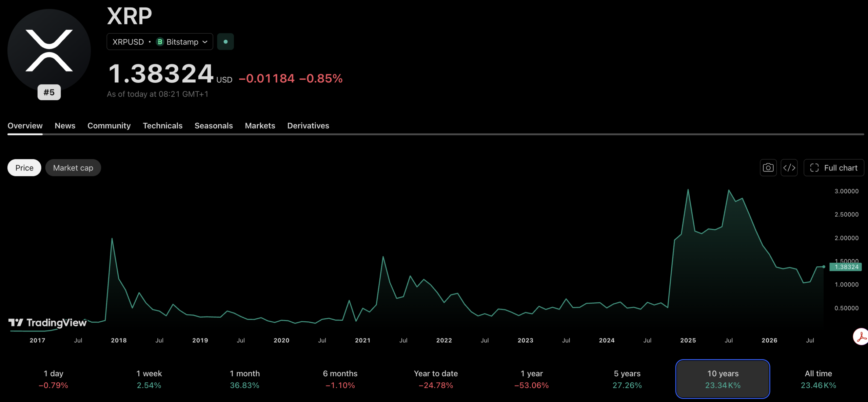The image size is (868, 402).
Task: Click the large 1.38324 price value
Action: [x=161, y=74]
